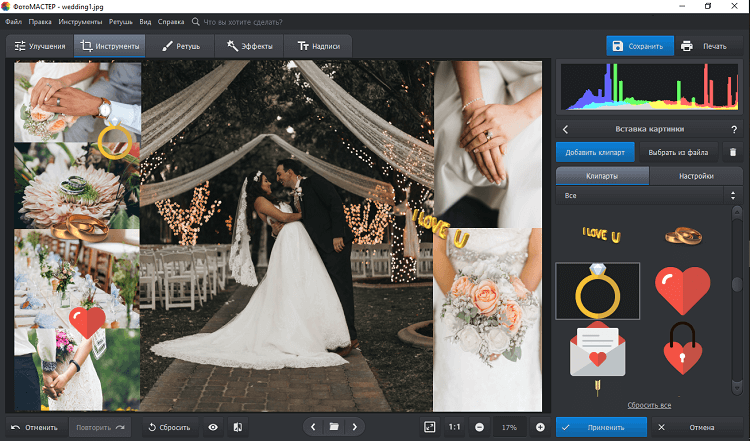Image resolution: width=750 pixels, height=441 pixels.
Task: Zoom out with the minus icon
Action: (479, 427)
